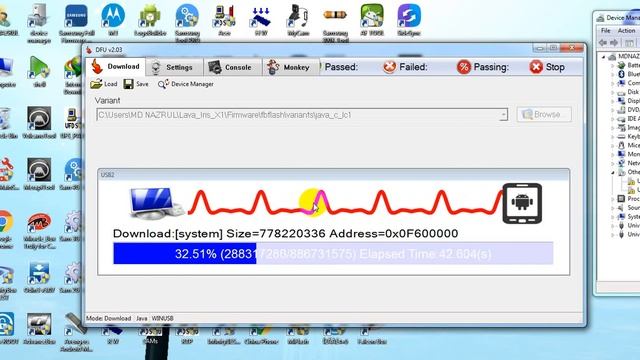Select the Internet Download Manager desktop shortcut
Viewport: 640px width, 360px height.
[x=73, y=67]
